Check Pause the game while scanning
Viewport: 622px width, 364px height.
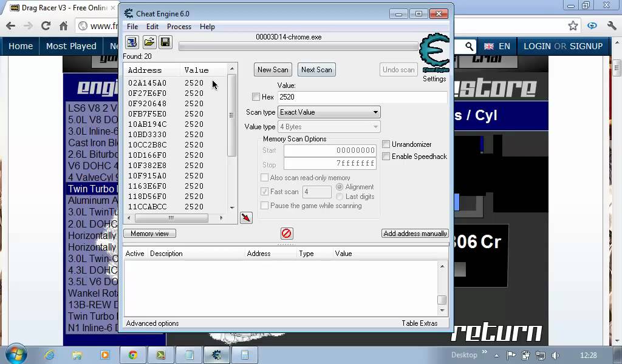(x=264, y=206)
